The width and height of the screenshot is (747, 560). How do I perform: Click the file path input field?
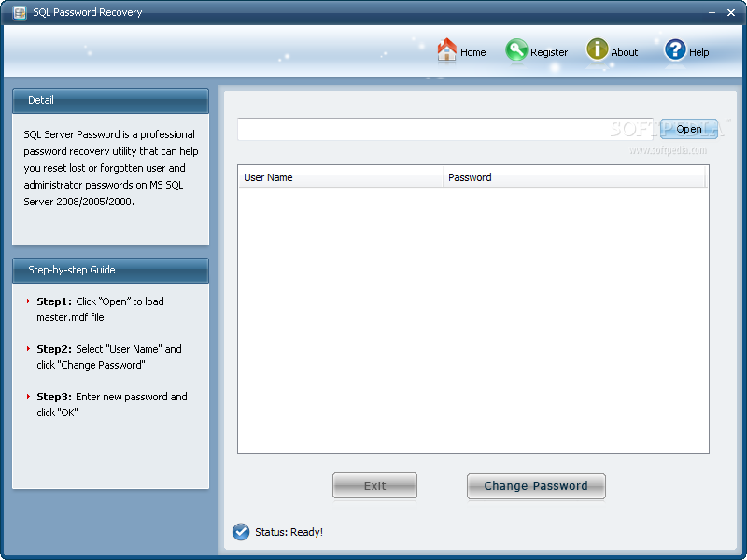pos(445,129)
